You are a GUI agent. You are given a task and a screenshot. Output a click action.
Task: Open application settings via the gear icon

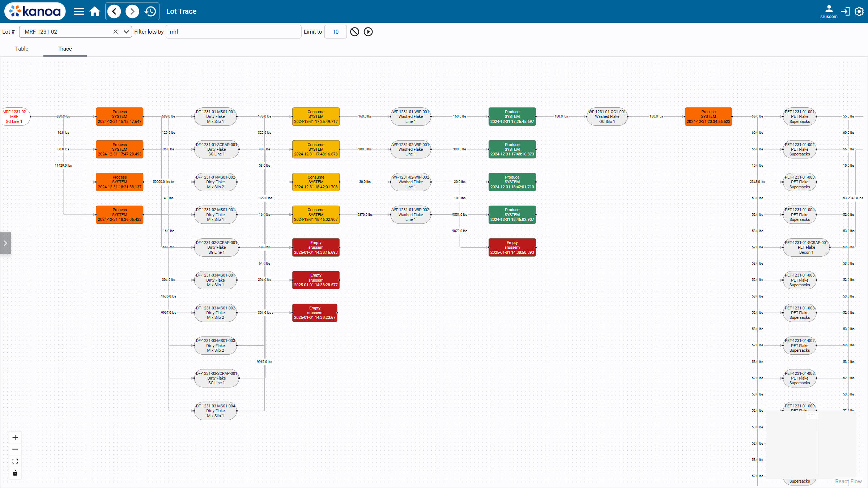859,11
